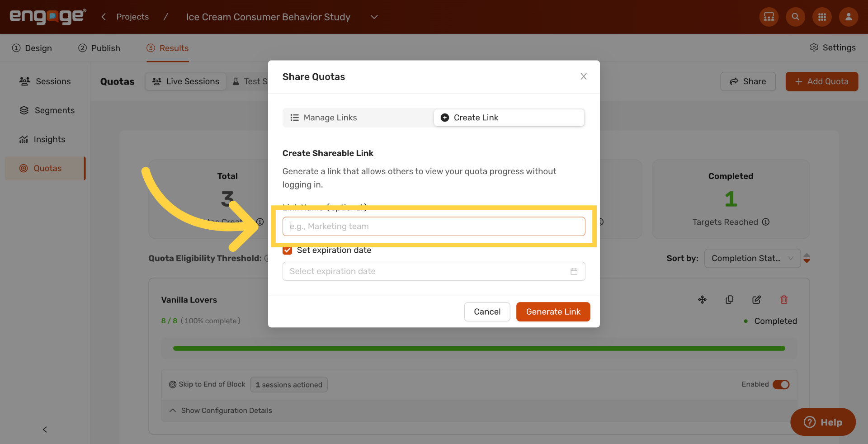Open the user profile icon
The width and height of the screenshot is (868, 444).
coord(849,17)
